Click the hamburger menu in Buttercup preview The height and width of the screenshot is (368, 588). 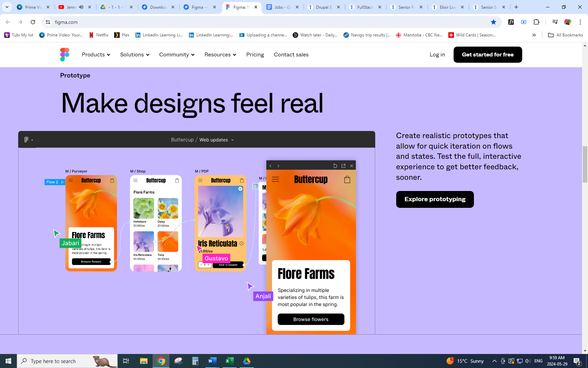point(275,179)
